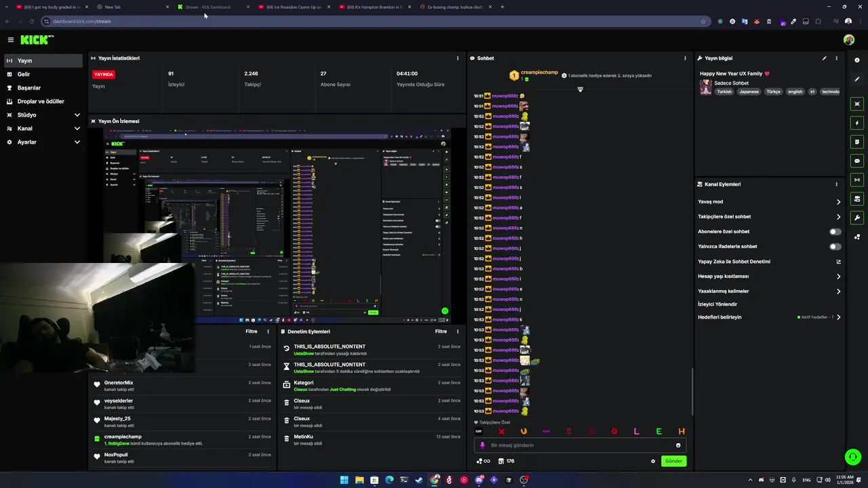Expand the Stüdyo sidebar section
This screenshot has height=488, width=868.
point(77,115)
